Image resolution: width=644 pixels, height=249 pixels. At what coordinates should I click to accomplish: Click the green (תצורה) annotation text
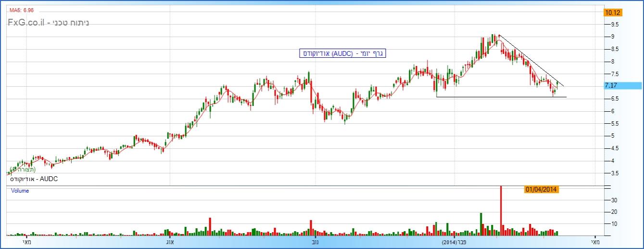pyautogui.click(x=23, y=169)
